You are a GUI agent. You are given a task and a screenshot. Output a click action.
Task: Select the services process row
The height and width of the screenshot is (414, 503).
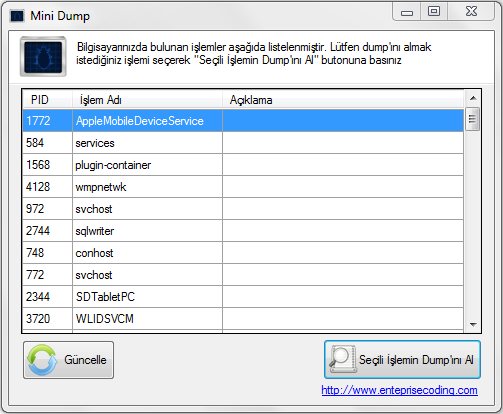point(243,143)
